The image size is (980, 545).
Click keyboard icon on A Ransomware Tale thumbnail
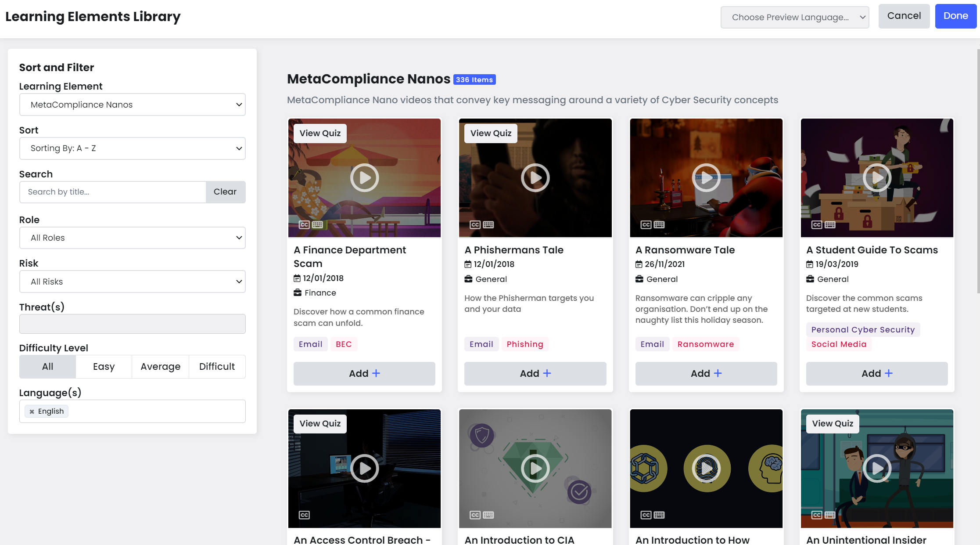659,225
